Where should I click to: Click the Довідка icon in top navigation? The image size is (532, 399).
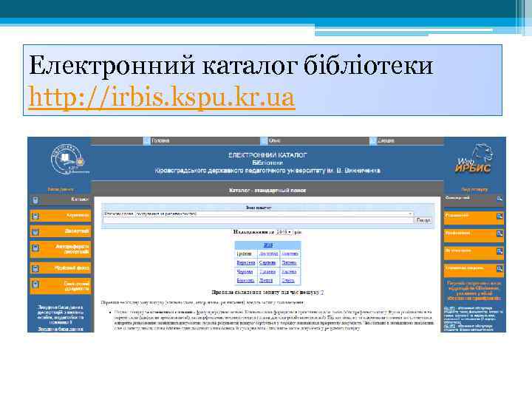[373, 140]
